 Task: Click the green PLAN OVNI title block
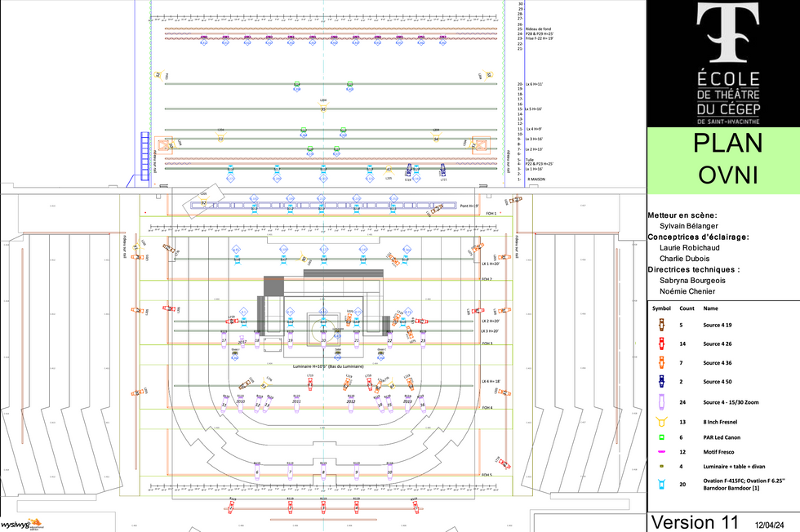723,161
